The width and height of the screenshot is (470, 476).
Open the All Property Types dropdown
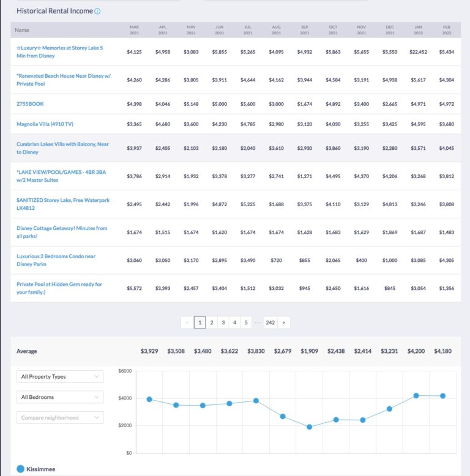click(60, 377)
